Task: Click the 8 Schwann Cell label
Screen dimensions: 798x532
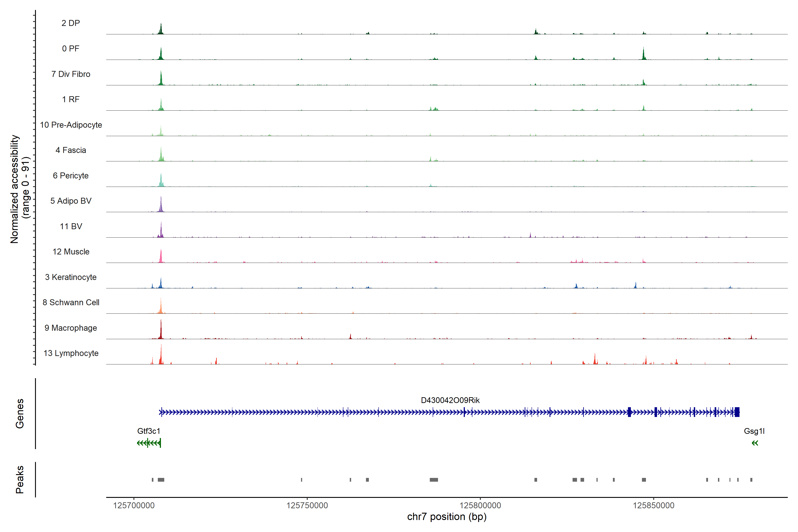Action: (x=70, y=302)
